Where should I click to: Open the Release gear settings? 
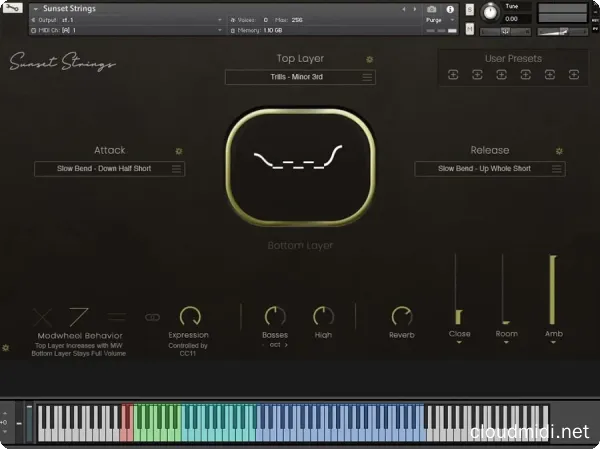[559, 151]
